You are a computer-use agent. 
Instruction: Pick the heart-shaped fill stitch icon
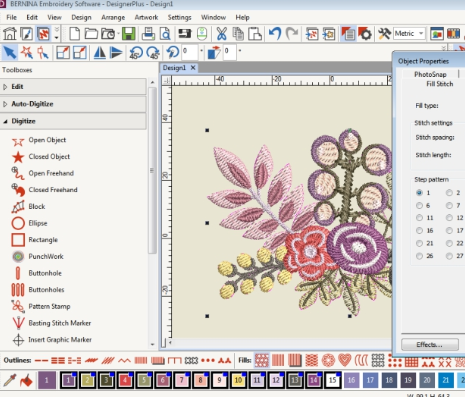(x=345, y=360)
